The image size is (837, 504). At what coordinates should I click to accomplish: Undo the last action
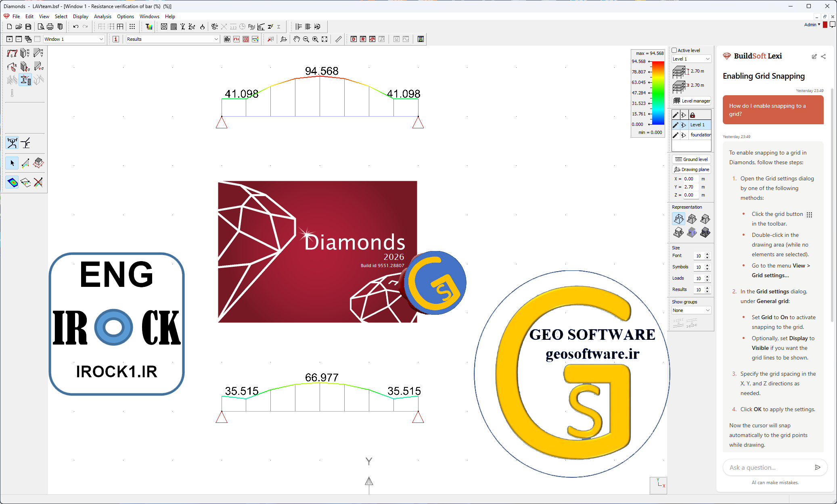pos(75,27)
